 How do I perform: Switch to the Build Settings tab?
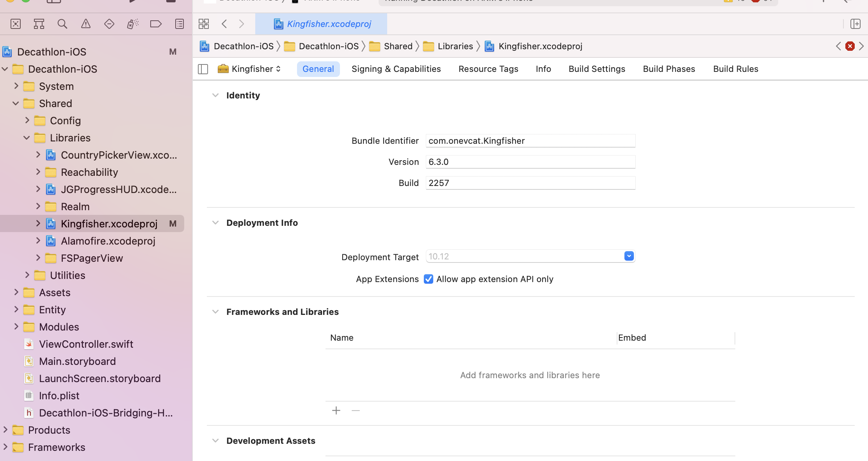point(597,69)
